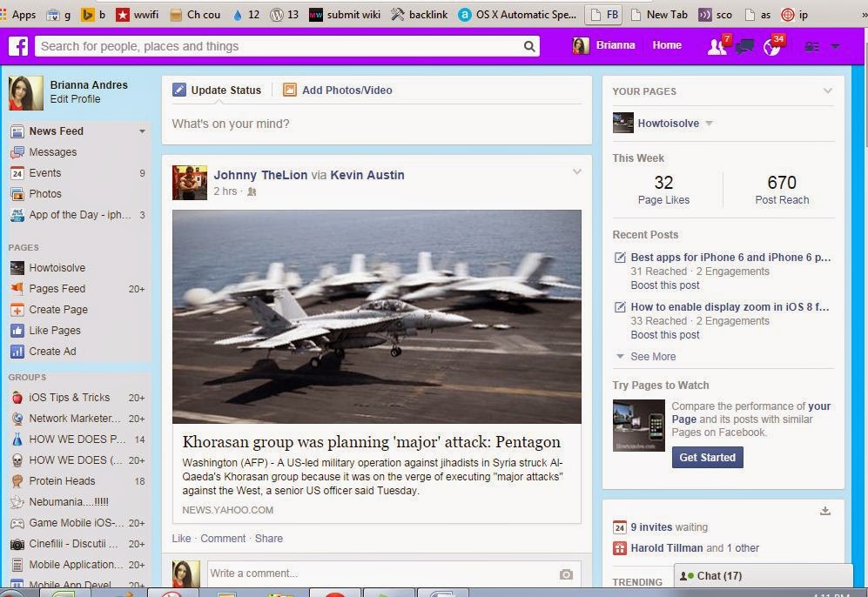Click the Facebook logo icon

click(x=18, y=46)
